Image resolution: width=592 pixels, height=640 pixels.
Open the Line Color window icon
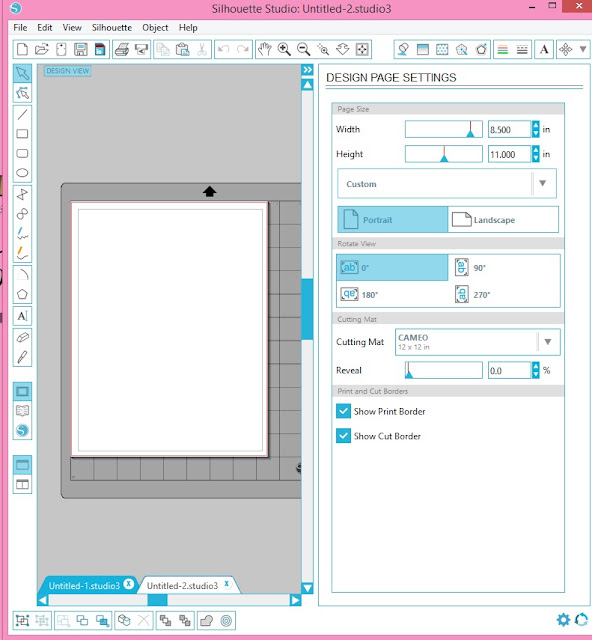pos(503,49)
